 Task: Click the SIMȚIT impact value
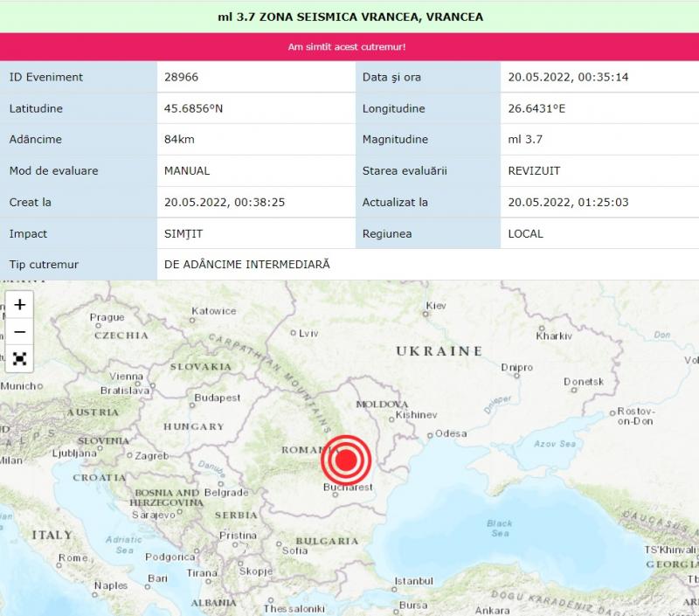183,233
